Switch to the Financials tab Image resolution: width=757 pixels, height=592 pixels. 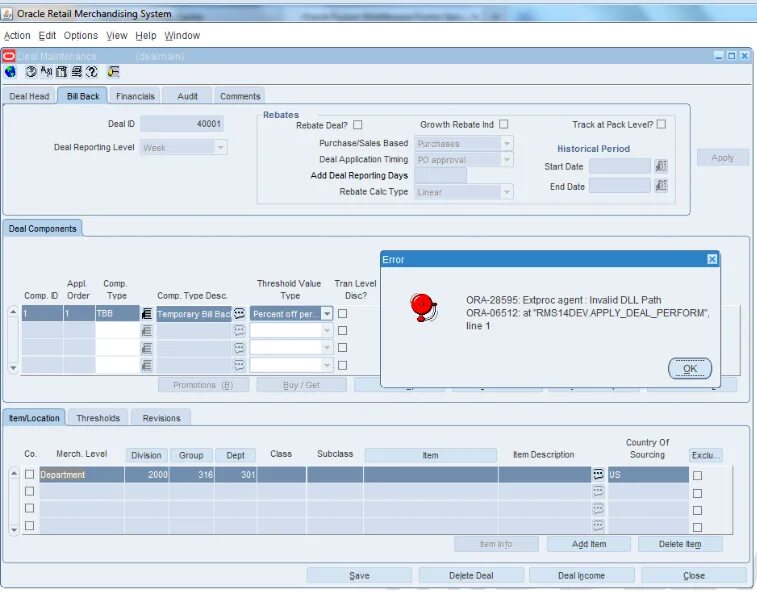pos(135,96)
